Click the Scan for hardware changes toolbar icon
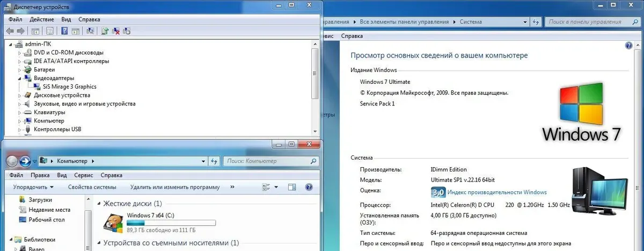Screen dimensions: 644x251 tap(90, 31)
